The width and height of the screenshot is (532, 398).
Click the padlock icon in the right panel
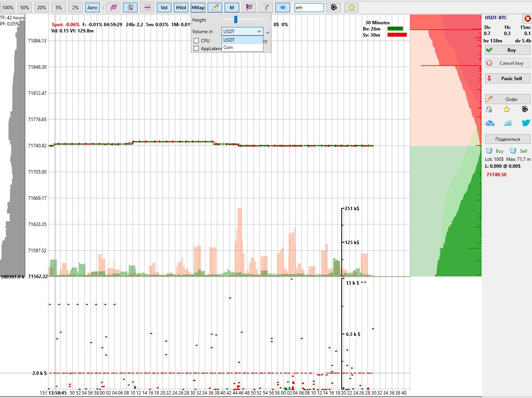click(489, 110)
